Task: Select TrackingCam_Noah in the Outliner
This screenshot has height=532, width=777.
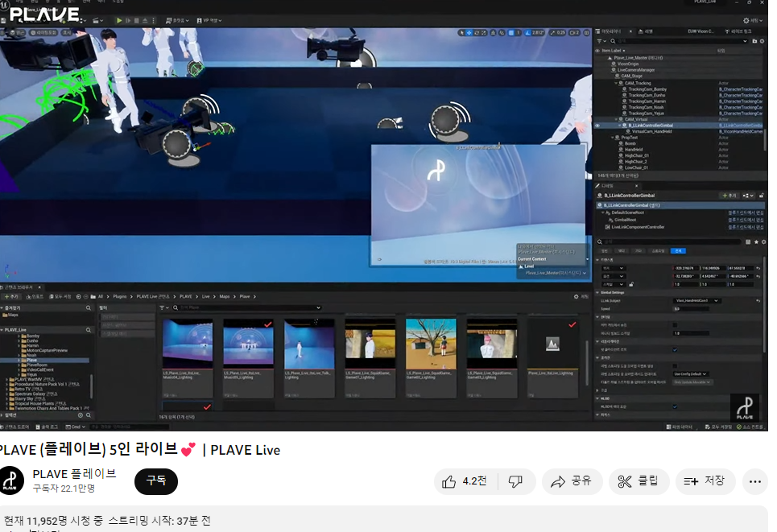Action: 646,108
